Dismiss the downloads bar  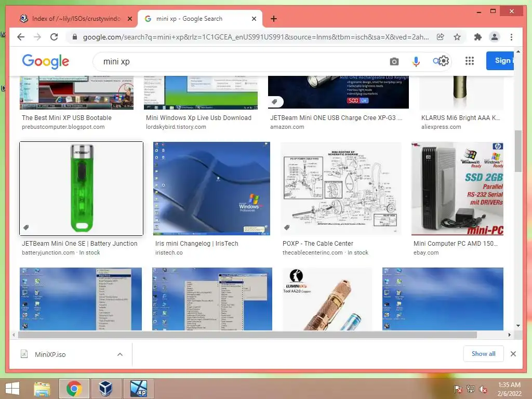tap(513, 354)
